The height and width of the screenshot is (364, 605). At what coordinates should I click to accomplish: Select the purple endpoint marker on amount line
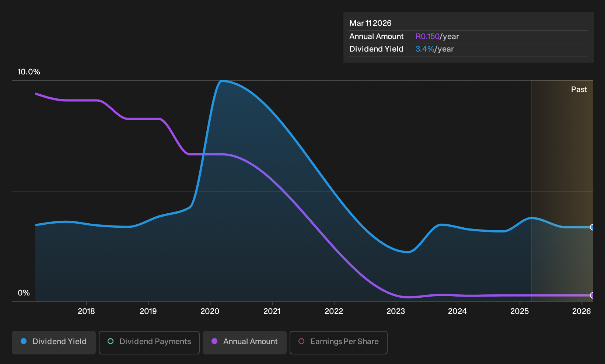click(592, 295)
